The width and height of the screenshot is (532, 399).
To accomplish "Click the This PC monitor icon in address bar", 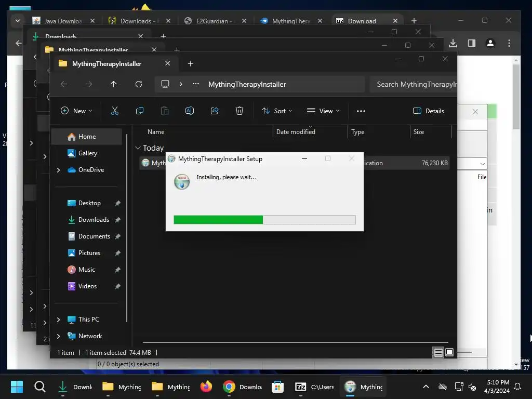I will 165,84.
